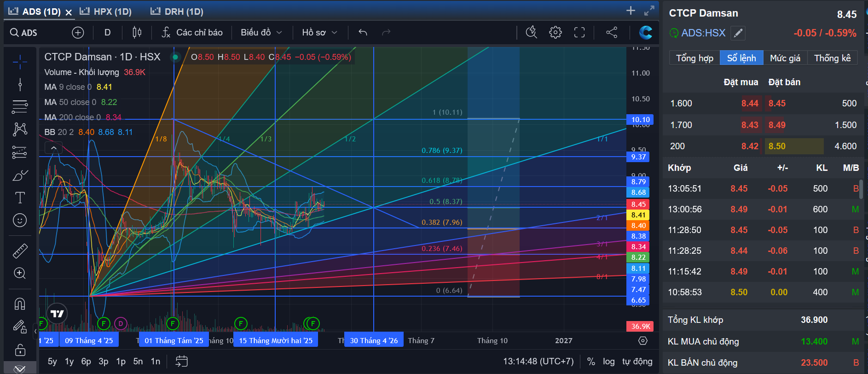
Task: Toggle stay in drawing mode pencil-lock
Action: pyautogui.click(x=20, y=327)
